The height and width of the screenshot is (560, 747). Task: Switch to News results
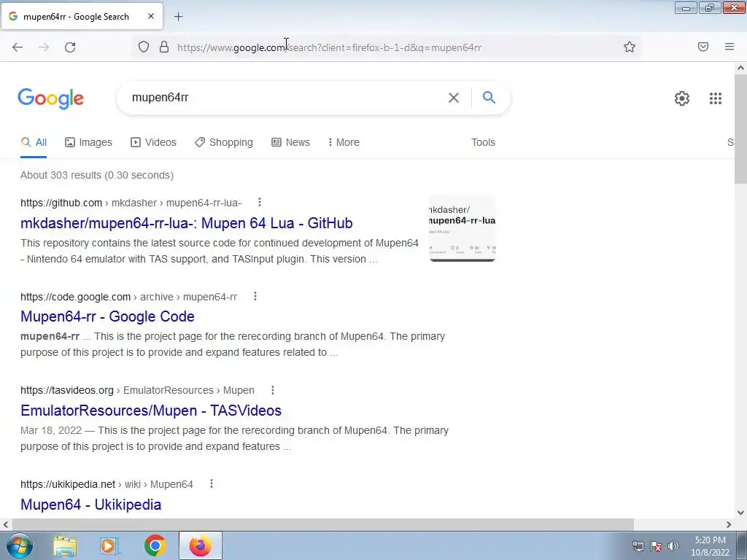coord(290,142)
